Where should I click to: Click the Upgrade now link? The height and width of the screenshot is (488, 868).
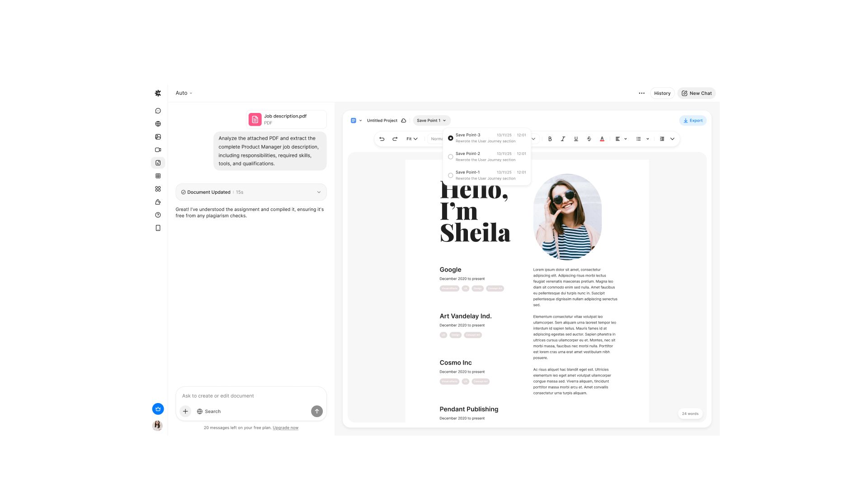coord(285,427)
